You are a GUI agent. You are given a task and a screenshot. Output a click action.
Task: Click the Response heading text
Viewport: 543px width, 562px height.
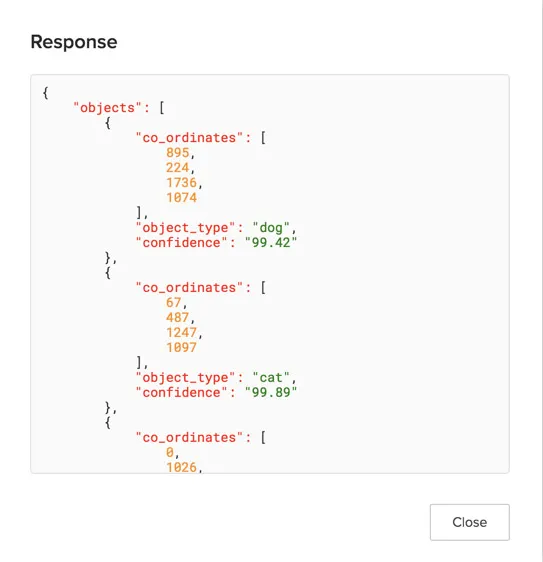74,42
